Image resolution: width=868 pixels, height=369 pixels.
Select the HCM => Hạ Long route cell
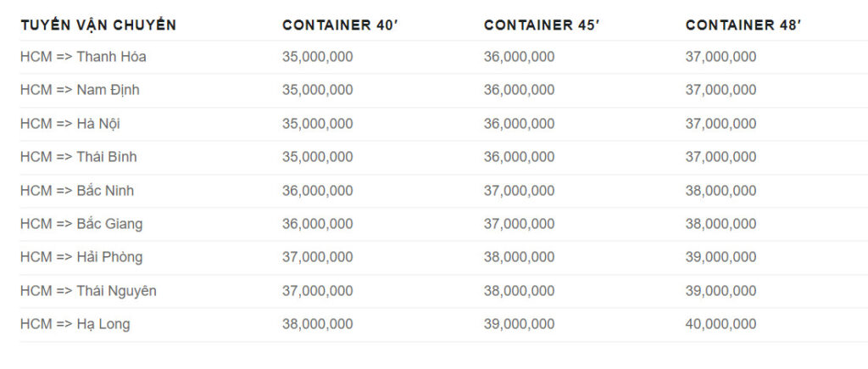[x=75, y=324]
